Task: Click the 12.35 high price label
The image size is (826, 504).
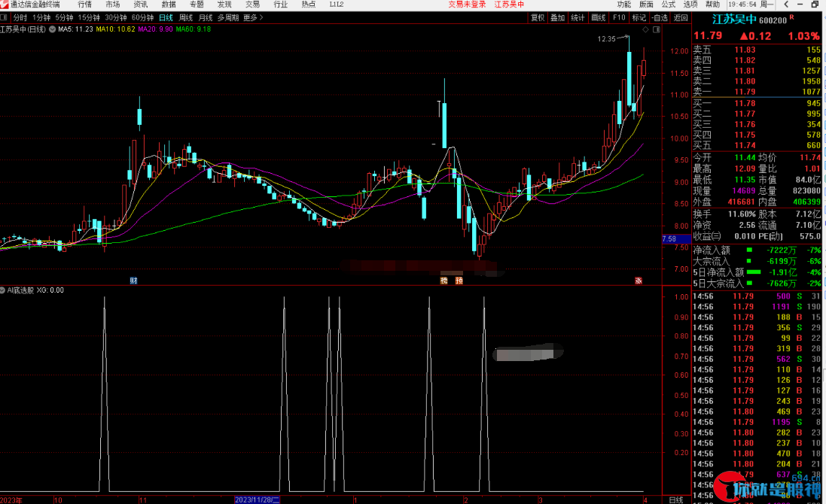Action: point(606,39)
